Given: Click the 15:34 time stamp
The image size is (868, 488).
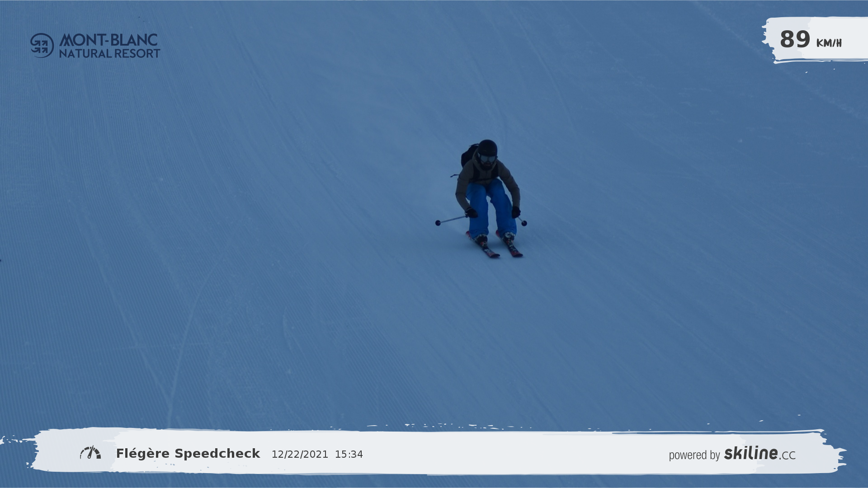Looking at the screenshot, I should [349, 455].
